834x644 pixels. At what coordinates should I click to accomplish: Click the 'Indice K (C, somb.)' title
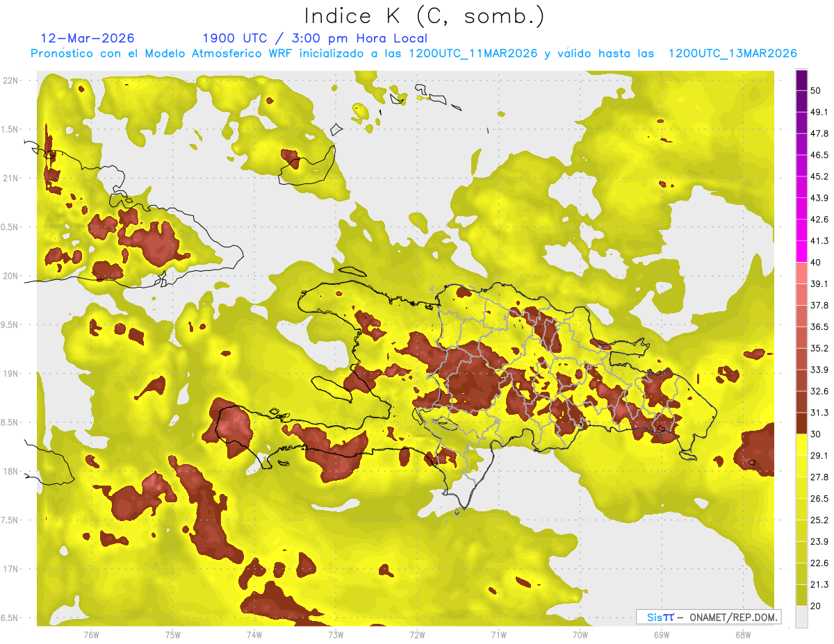click(425, 16)
